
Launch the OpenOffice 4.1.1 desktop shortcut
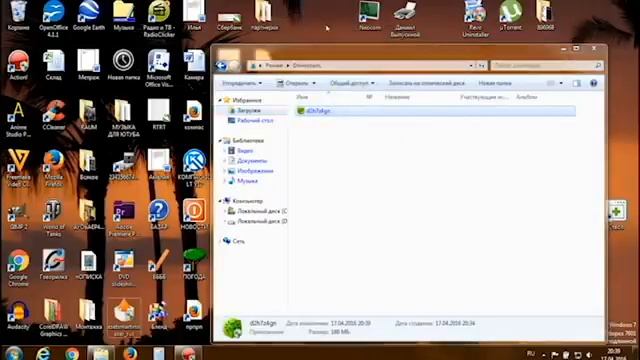(53, 18)
